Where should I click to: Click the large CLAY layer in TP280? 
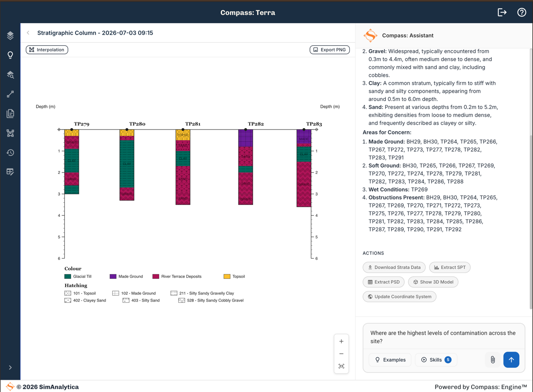coord(127,164)
